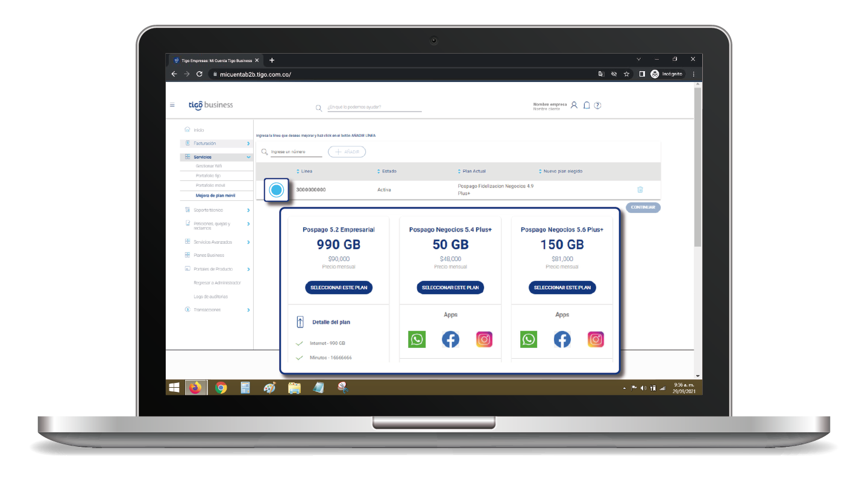
Task: Click Facebook icon in Pospago Negocios 5.6 Plus+
Action: click(x=562, y=339)
